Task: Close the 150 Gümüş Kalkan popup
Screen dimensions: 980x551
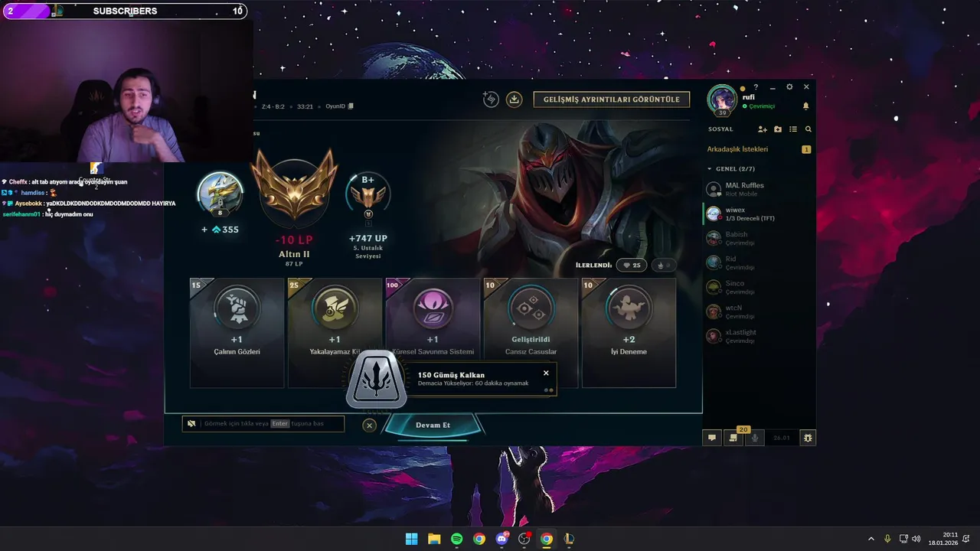Action: (546, 373)
